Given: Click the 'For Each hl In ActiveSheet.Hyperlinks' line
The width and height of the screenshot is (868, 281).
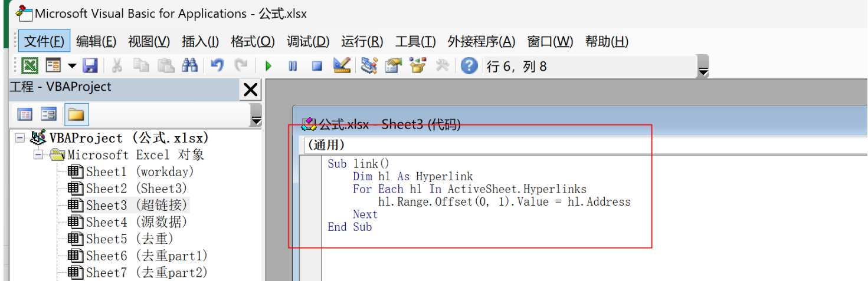Looking at the screenshot, I should point(470,189).
